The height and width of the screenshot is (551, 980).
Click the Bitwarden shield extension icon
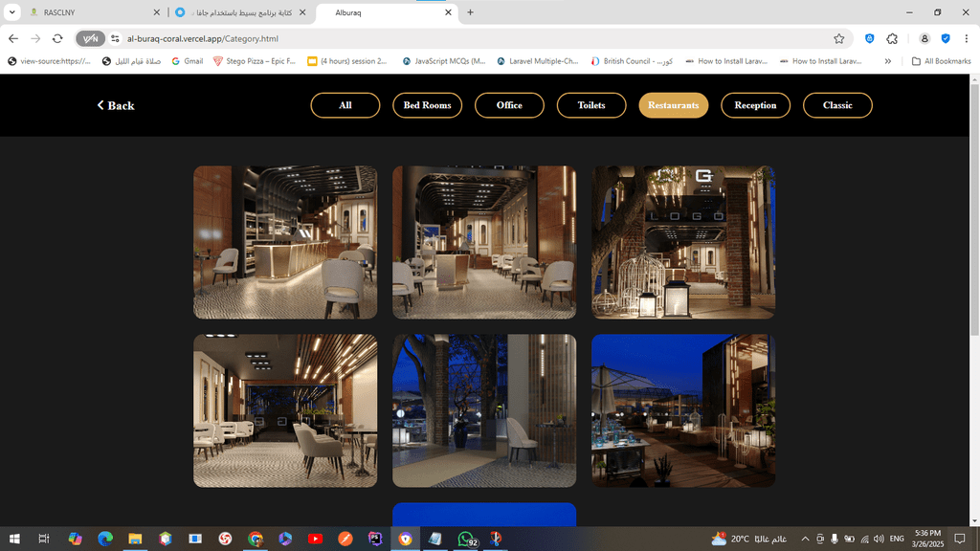tap(869, 38)
